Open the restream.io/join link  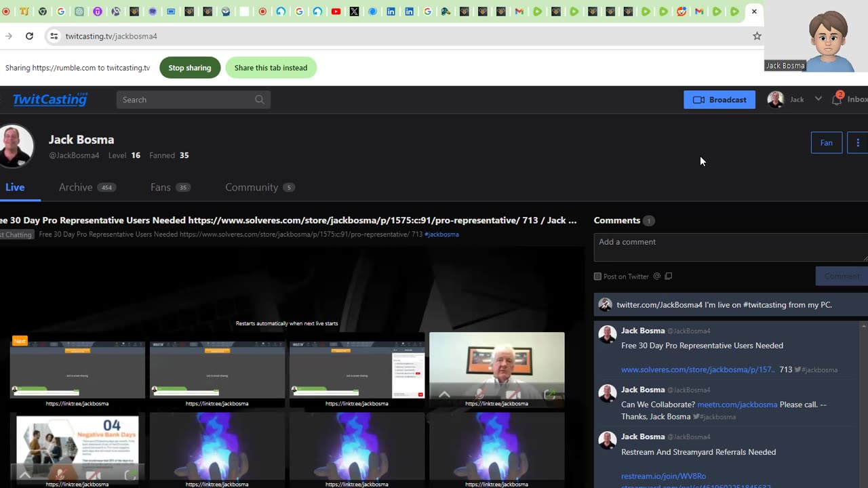point(663,476)
